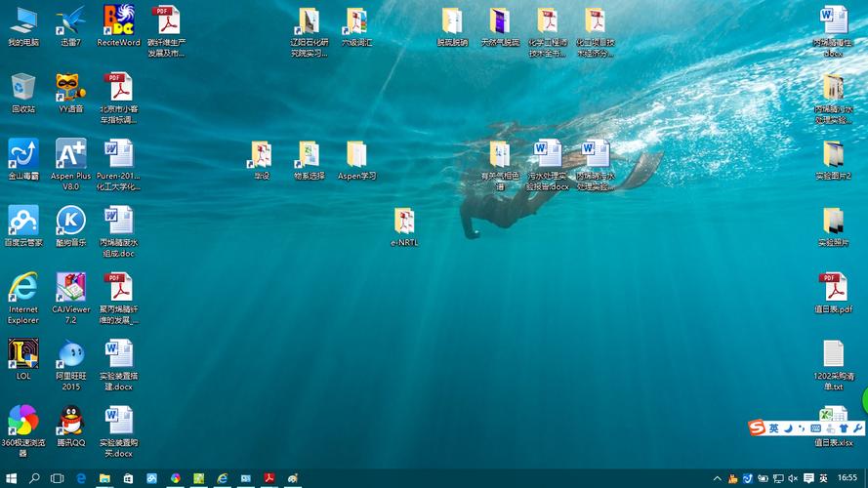Select the 辽阳石化研究院实习 folder shortcut
Screen dimensions: 868x488
pyautogui.click(x=309, y=31)
